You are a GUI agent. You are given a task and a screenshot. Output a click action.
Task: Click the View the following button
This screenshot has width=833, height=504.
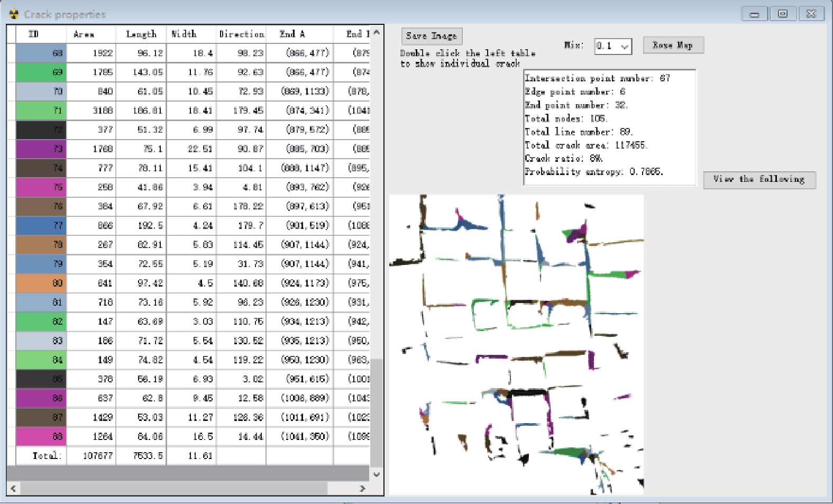pyautogui.click(x=759, y=179)
